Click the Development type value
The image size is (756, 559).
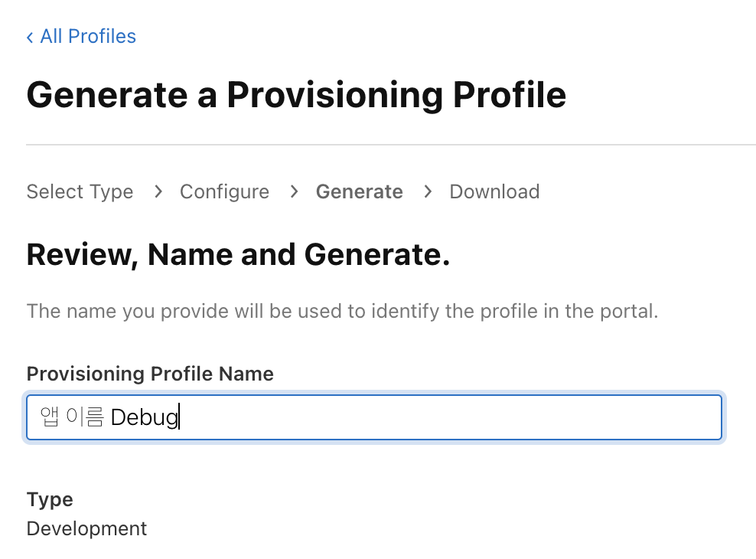[86, 528]
